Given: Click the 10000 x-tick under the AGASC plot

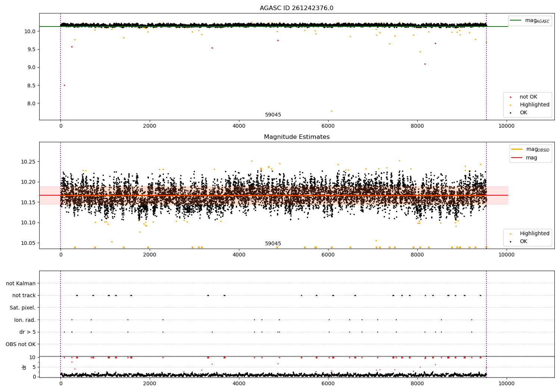Looking at the screenshot, I should 506,126.
